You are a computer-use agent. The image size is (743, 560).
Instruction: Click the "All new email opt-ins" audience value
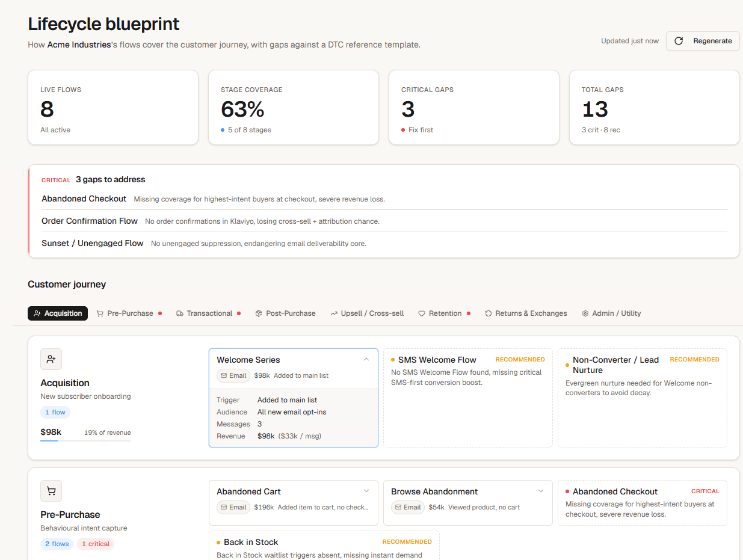tap(292, 412)
